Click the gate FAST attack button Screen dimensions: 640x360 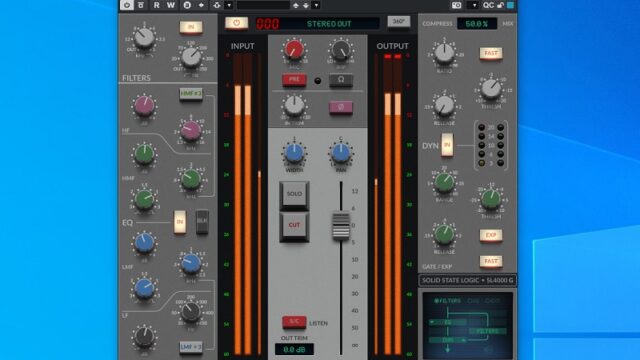[491, 261]
